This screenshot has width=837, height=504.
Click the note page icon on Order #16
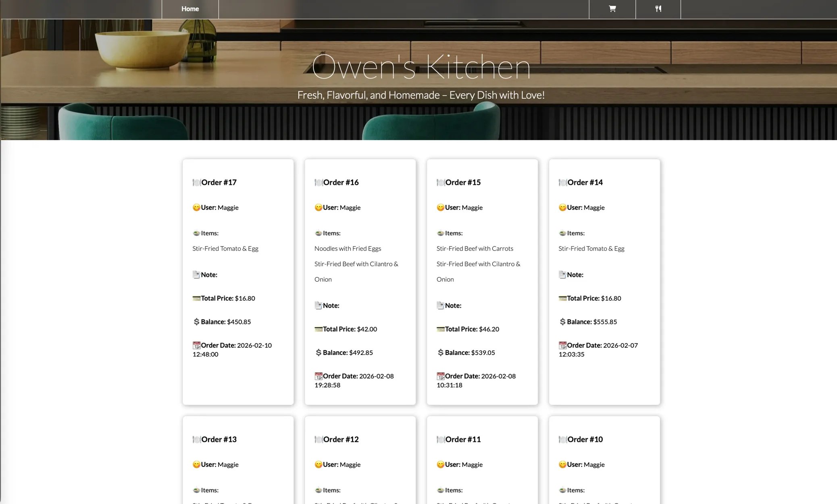click(318, 305)
